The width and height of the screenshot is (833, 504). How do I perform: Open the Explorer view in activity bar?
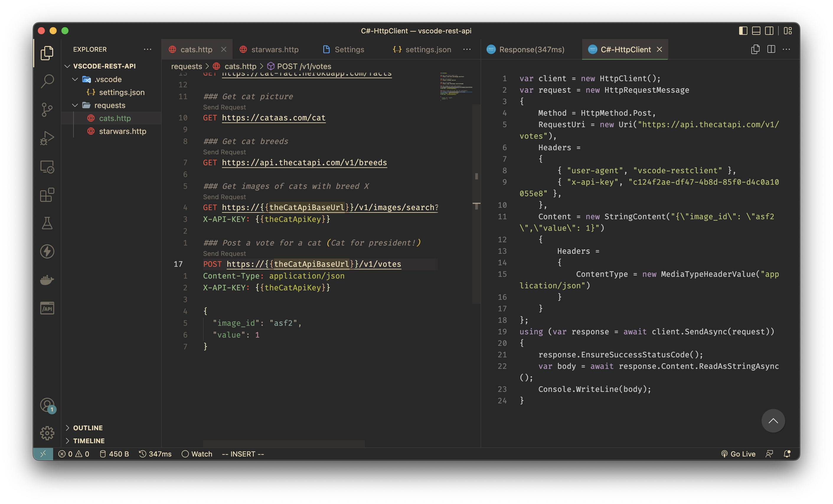[47, 53]
